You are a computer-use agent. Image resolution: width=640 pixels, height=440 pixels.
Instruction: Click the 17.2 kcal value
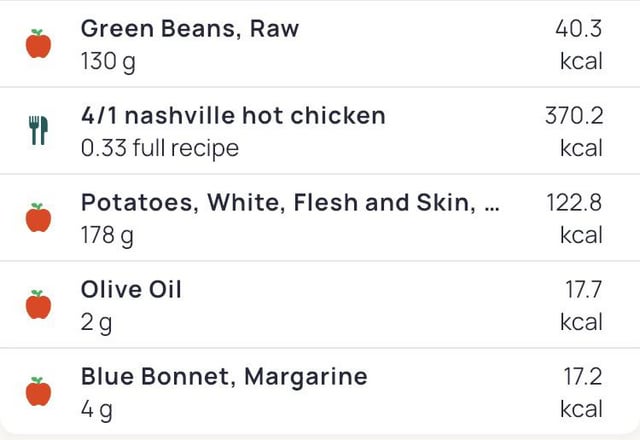582,393
